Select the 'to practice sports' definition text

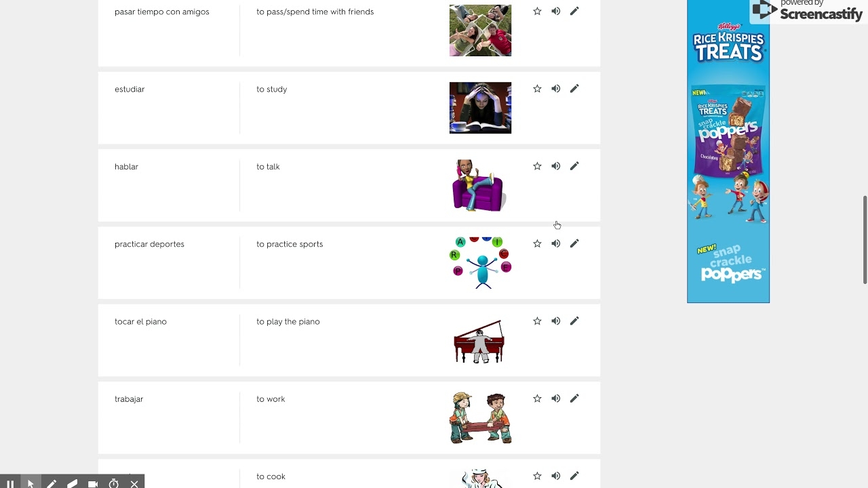[x=290, y=244]
